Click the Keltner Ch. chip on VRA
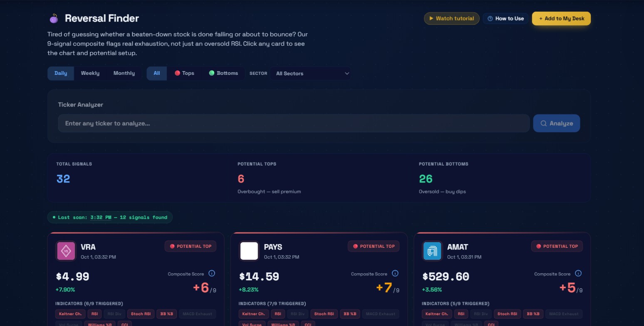The height and width of the screenshot is (326, 644). (70, 314)
